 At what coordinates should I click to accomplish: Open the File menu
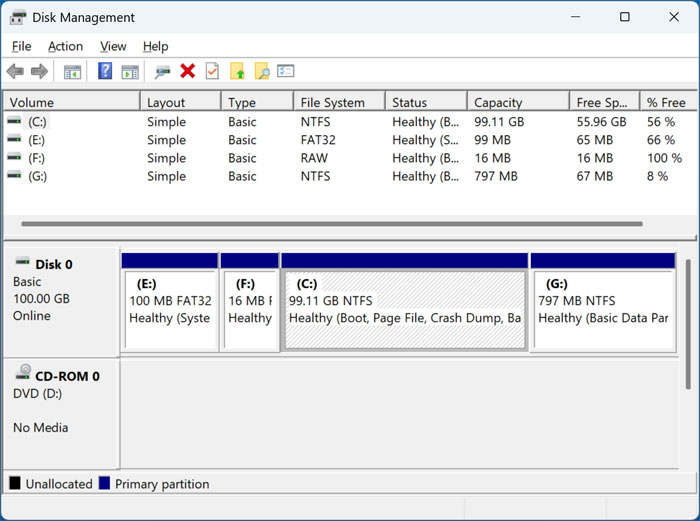click(x=21, y=46)
